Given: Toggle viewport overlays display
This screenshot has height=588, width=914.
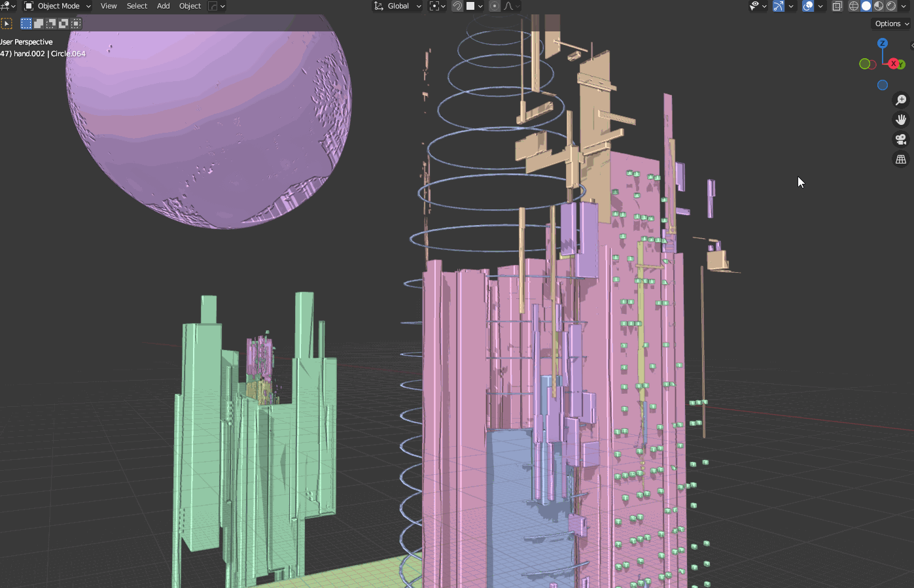Looking at the screenshot, I should point(808,6).
